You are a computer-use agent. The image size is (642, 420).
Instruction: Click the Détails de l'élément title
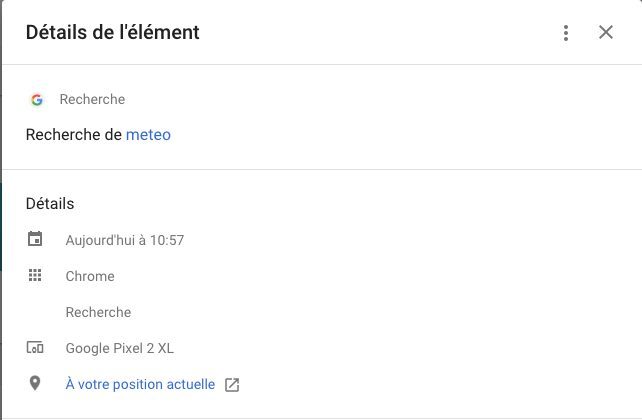[113, 32]
